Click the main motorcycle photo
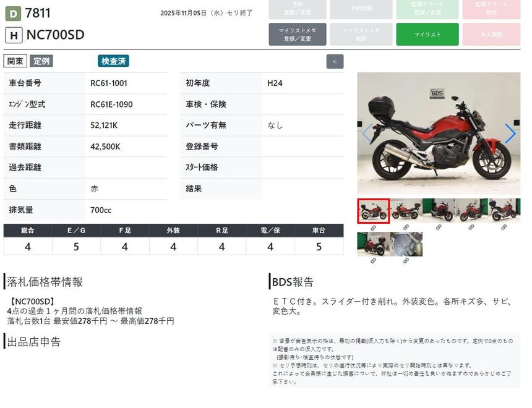The image size is (532, 408). [x=439, y=134]
